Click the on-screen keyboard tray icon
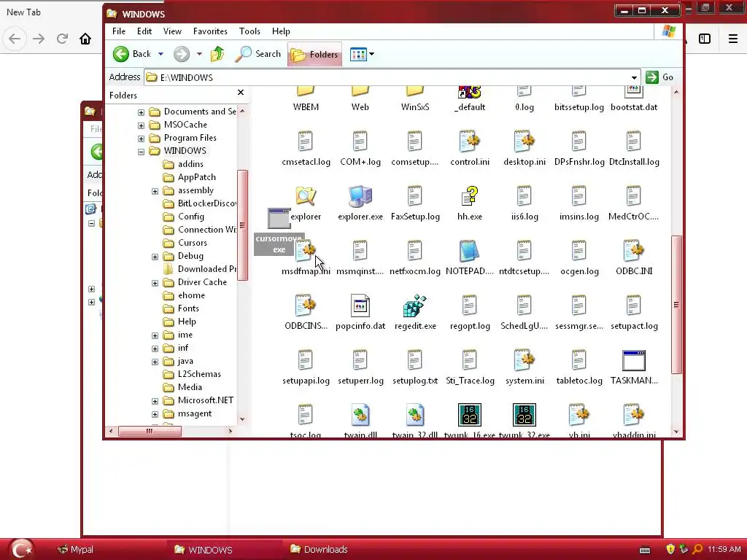Screen dimensions: 747x560 [x=645, y=550]
